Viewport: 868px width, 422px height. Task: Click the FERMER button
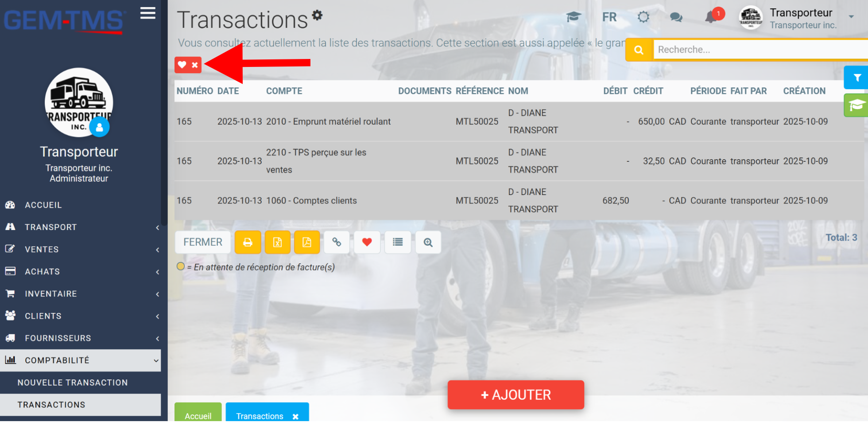coord(203,242)
